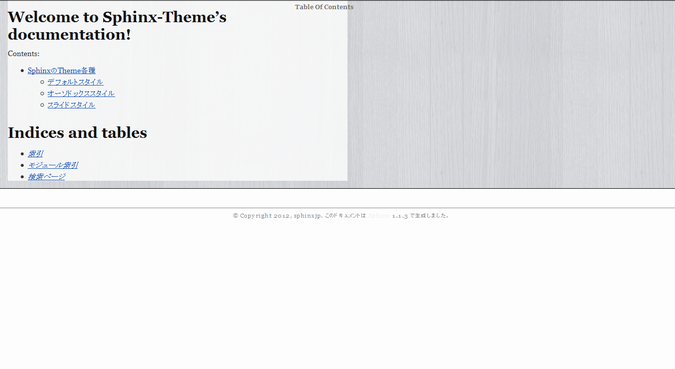Click the Contents: label text
Viewport: 675px width, 369px height.
point(24,54)
